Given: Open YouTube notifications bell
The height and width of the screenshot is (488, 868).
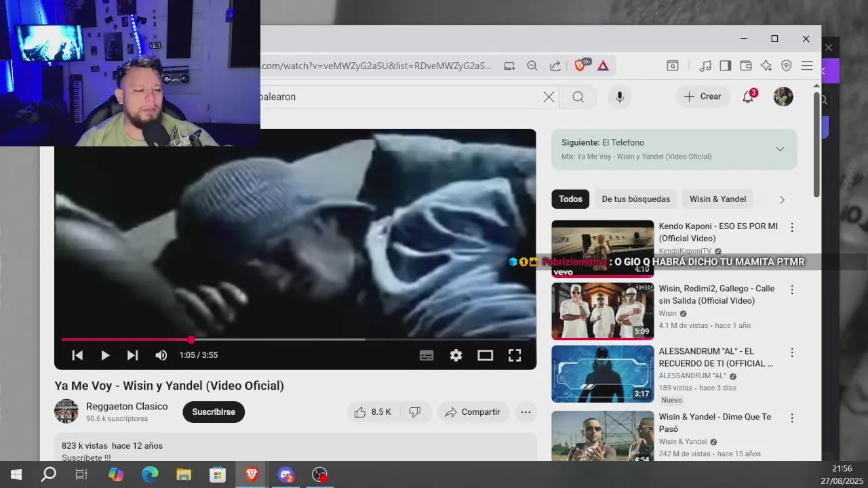Looking at the screenshot, I should point(748,97).
